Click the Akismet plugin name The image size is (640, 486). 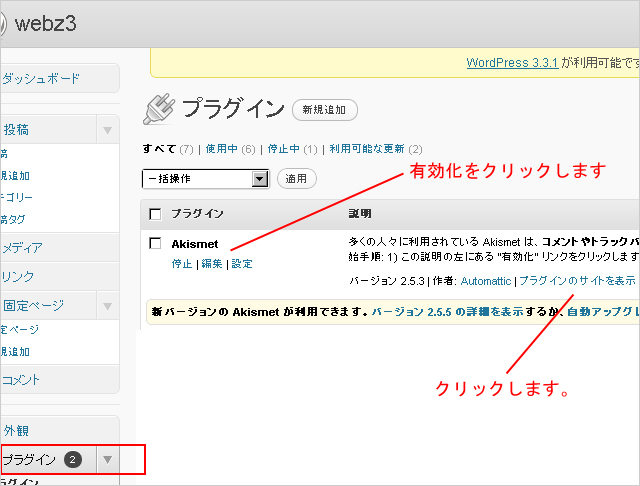pos(195,244)
